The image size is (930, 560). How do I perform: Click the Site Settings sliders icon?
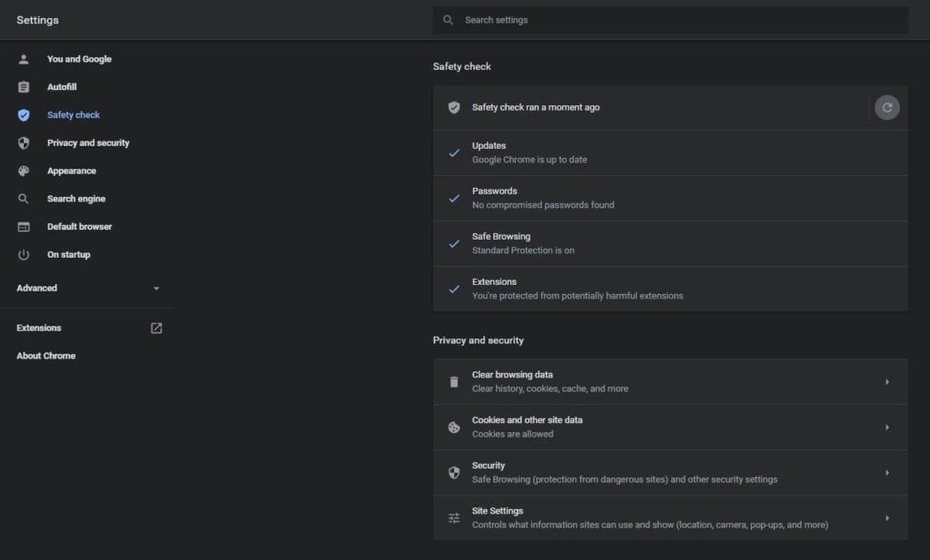point(454,518)
